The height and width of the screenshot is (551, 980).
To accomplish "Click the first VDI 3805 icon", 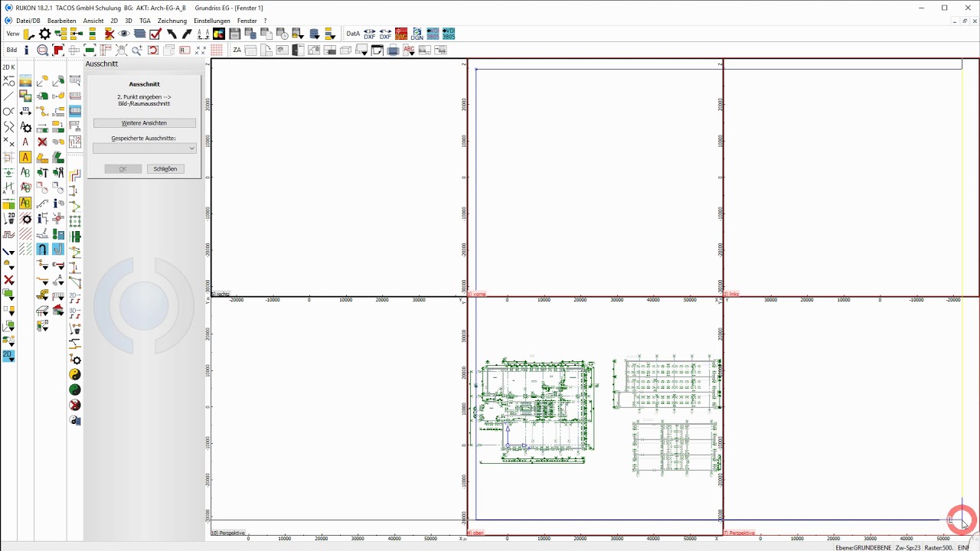I will pyautogui.click(x=433, y=34).
